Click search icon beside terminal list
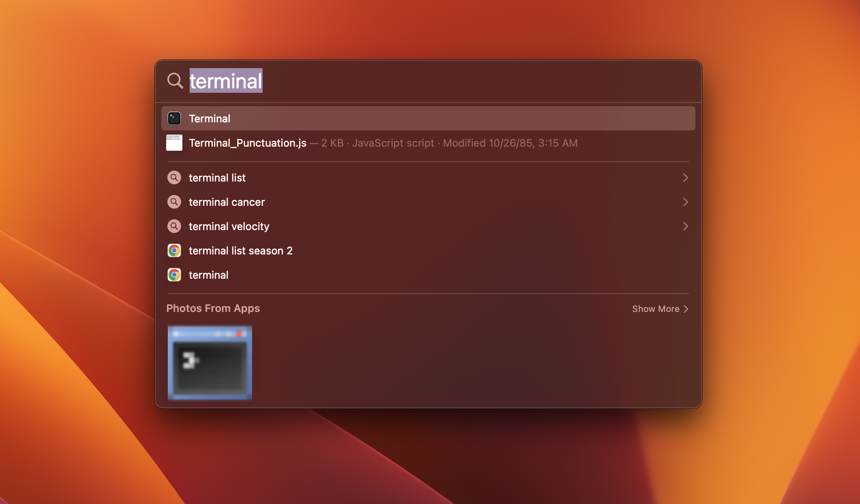Viewport: 860px width, 504px height. 174,177
